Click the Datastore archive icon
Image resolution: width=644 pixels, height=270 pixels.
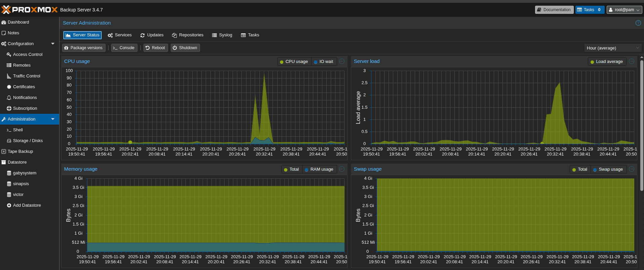click(4, 162)
